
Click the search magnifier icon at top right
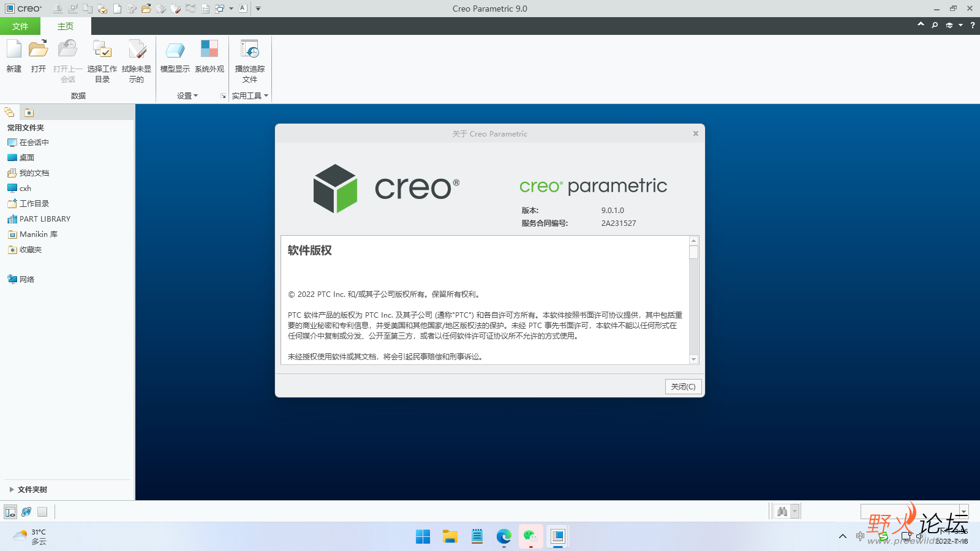click(935, 25)
